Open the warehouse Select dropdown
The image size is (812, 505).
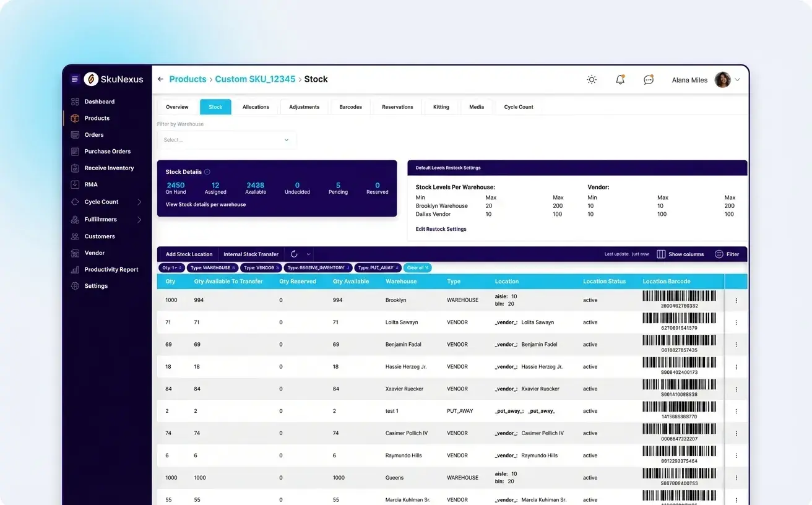pyautogui.click(x=227, y=140)
